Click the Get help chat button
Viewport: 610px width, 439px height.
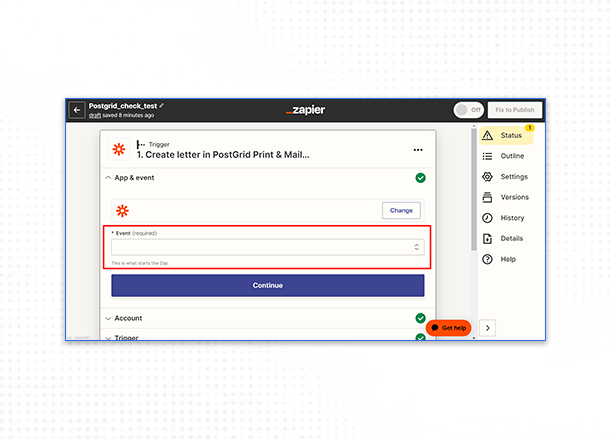pyautogui.click(x=448, y=328)
